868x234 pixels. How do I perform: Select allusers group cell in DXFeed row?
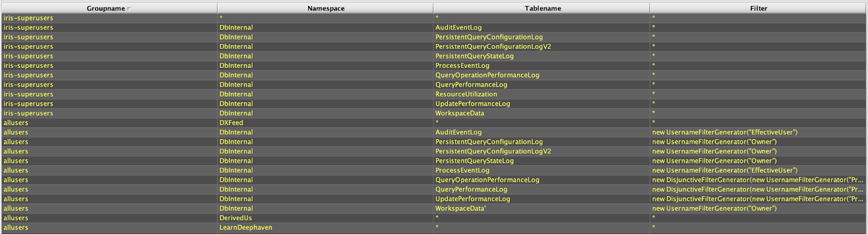(x=16, y=123)
